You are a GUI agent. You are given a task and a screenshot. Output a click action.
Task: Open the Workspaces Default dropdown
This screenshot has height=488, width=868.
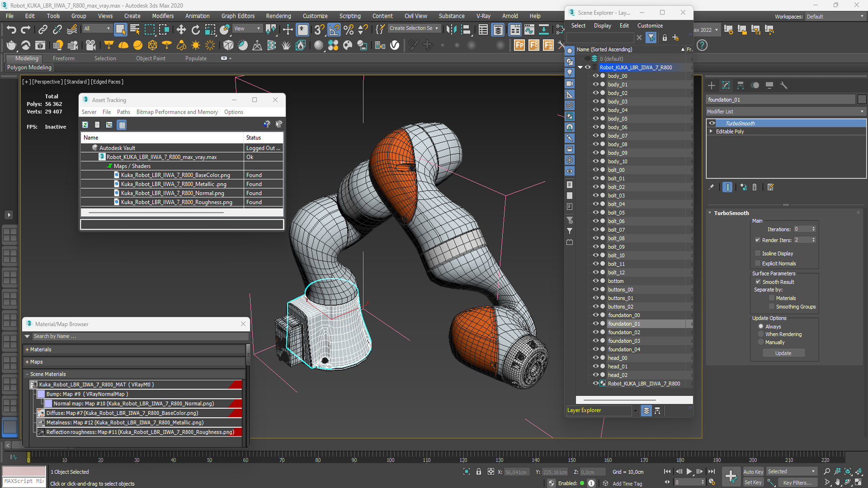click(835, 17)
